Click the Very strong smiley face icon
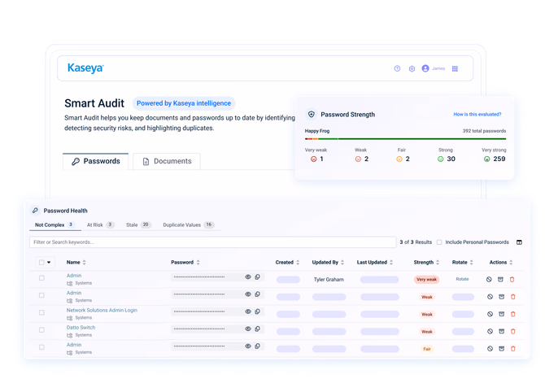Screen dimensions: 545x392 [487, 159]
